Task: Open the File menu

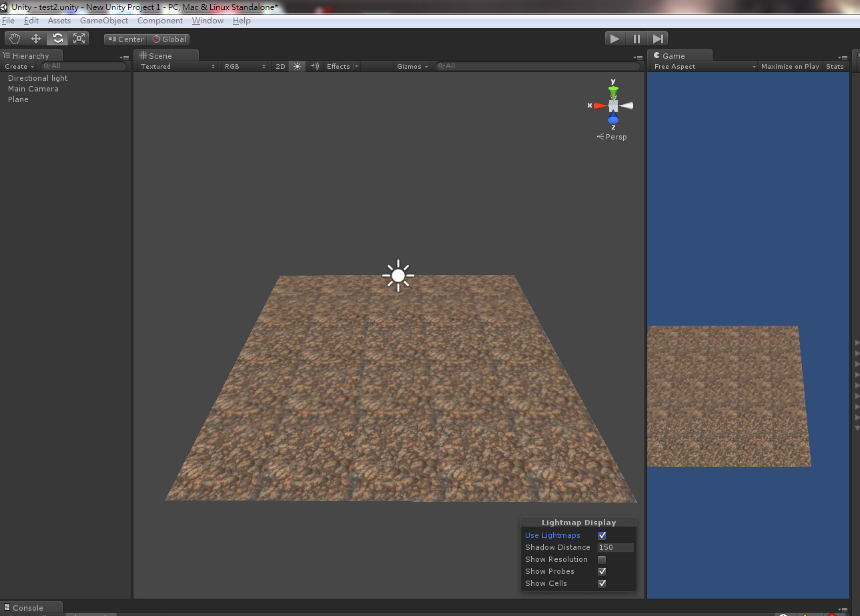Action: pos(8,21)
